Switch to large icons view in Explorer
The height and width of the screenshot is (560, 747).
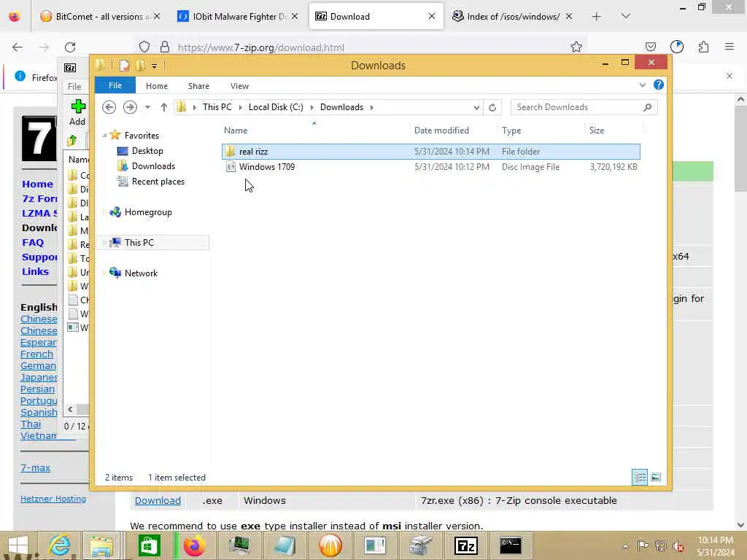click(656, 477)
